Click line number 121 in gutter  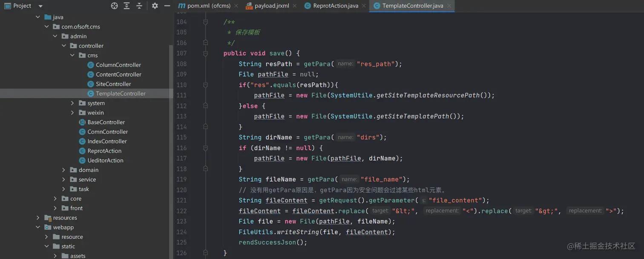pos(181,200)
